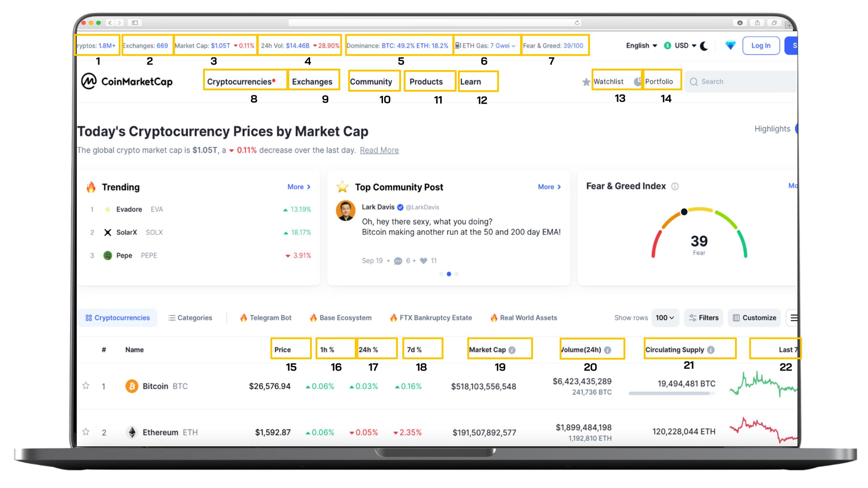Click Read More global market cap link
This screenshot has width=868, height=488.
380,150
